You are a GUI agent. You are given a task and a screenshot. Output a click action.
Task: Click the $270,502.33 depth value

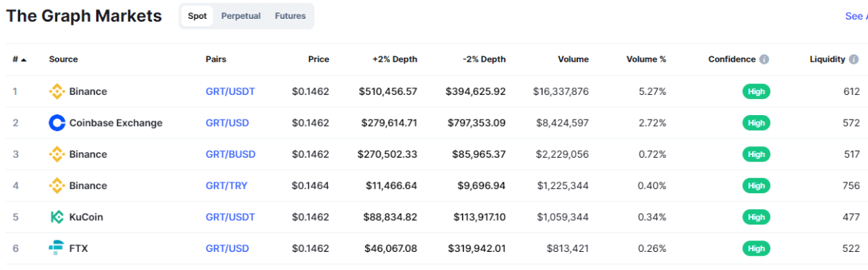click(x=387, y=154)
